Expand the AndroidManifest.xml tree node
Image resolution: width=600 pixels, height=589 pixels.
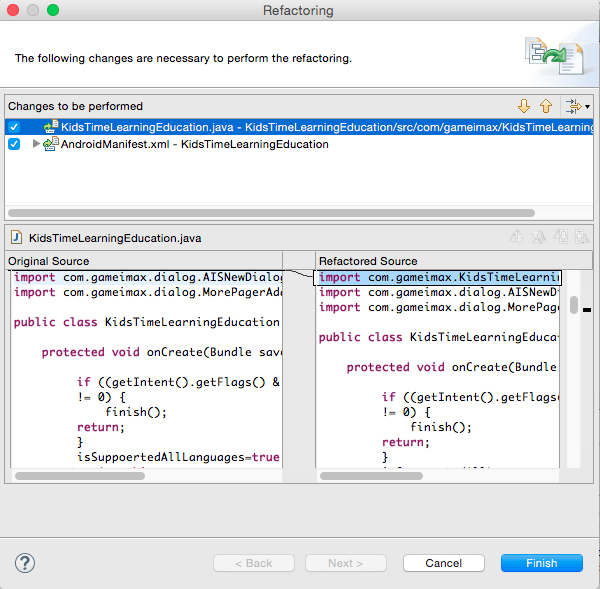36,144
